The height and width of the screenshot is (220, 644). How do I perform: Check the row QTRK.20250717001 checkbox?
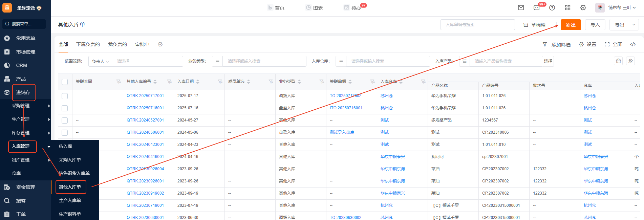[65, 96]
